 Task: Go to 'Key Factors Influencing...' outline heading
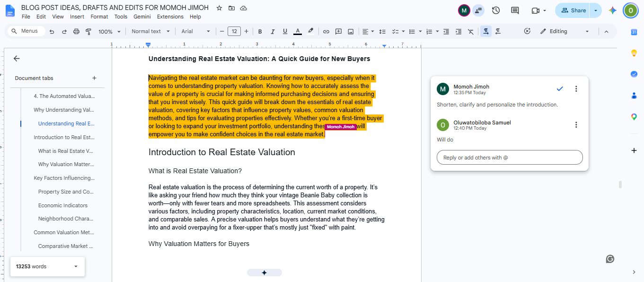click(64, 178)
